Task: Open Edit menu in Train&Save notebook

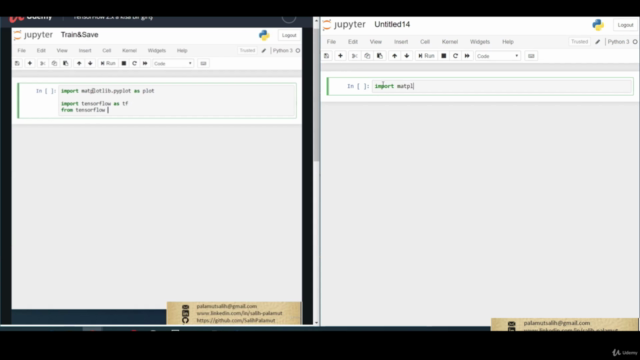Action: [x=41, y=51]
